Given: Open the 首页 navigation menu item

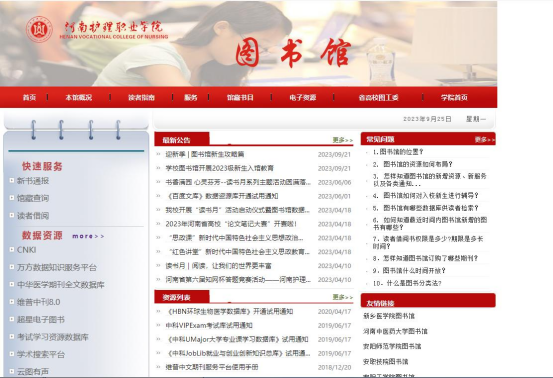Looking at the screenshot, I should coord(29,97).
